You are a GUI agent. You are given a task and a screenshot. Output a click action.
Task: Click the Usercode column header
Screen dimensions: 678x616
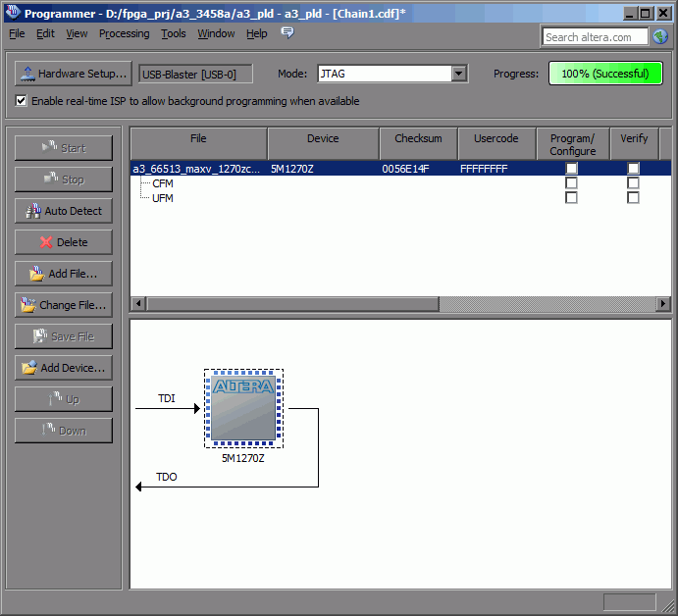tap(496, 144)
